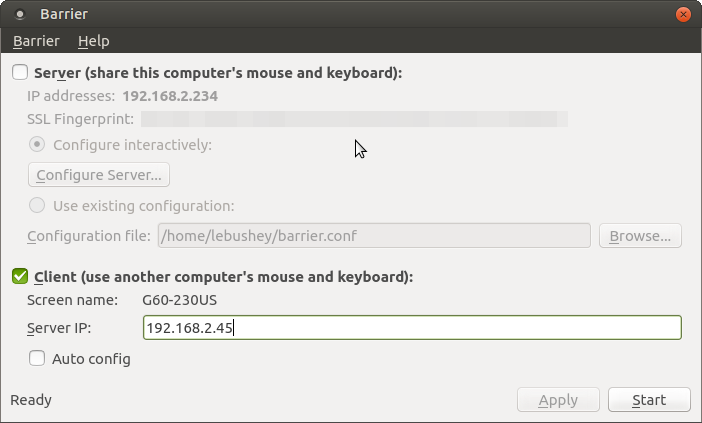Click the window menu icon in title bar
This screenshot has height=423, width=702.
click(20, 14)
